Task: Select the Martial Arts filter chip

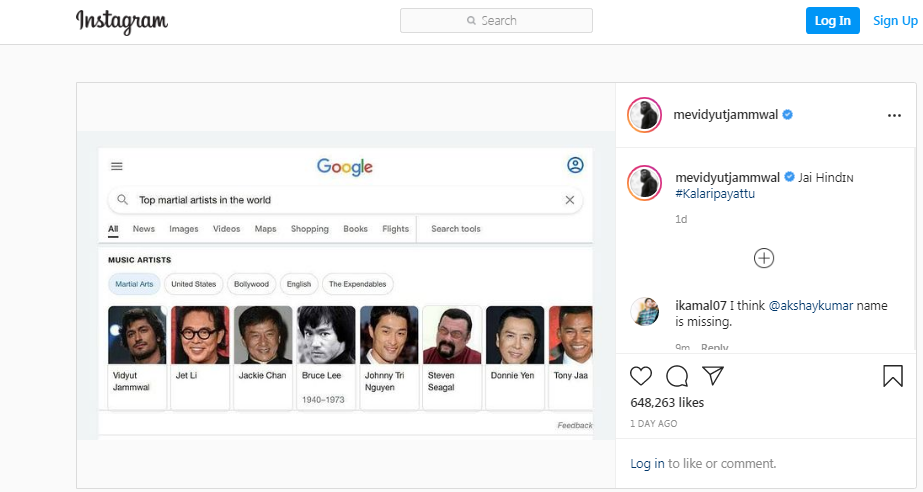Action: [x=134, y=284]
